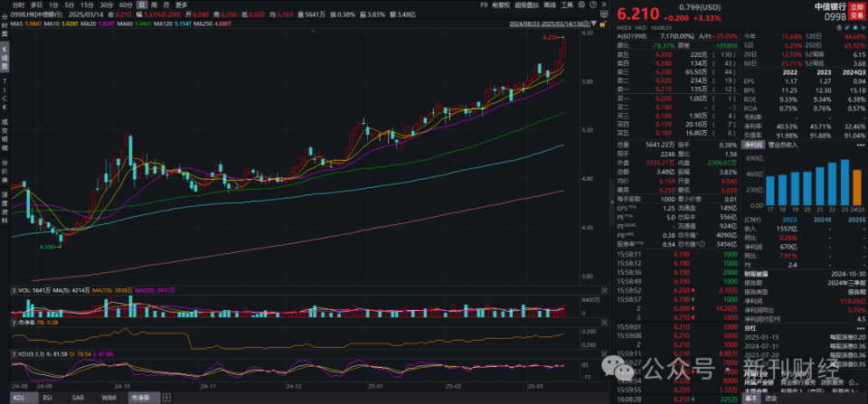Add a new indicator with the plus icon
Viewport: 868px width, 404px height.
point(166,397)
